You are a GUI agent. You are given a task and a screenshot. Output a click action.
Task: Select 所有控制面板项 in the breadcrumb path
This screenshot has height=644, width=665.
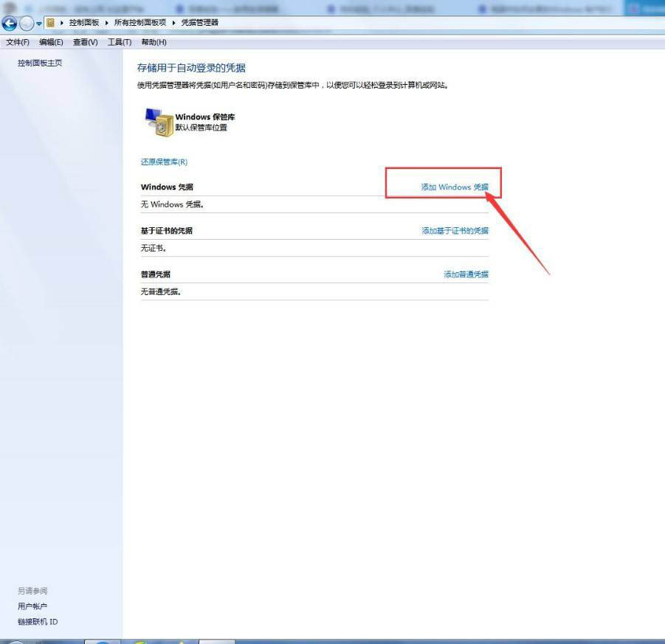coord(140,23)
